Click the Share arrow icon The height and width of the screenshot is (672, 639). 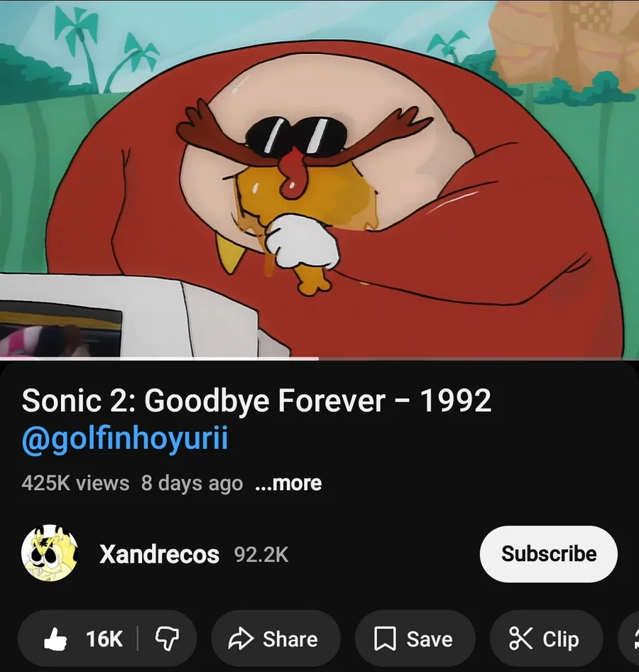tap(241, 639)
